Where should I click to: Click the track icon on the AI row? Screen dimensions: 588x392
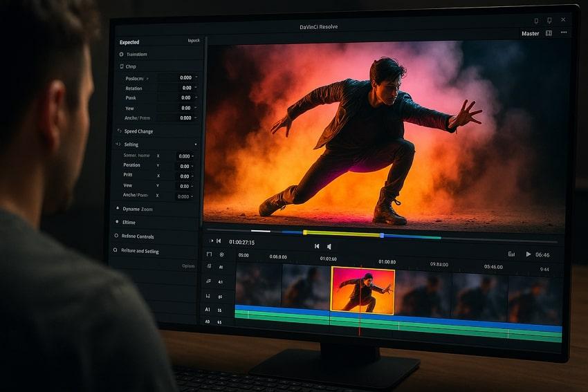[x=209, y=266]
